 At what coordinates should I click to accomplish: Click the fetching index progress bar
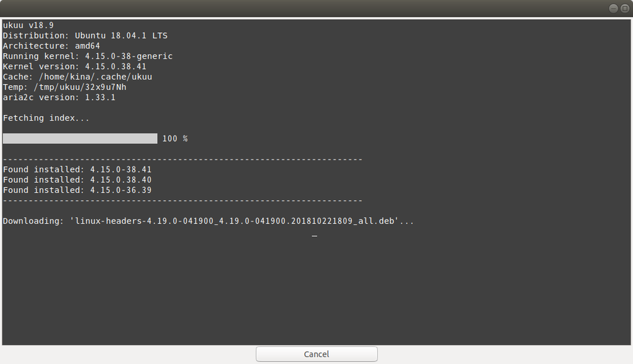click(x=80, y=138)
